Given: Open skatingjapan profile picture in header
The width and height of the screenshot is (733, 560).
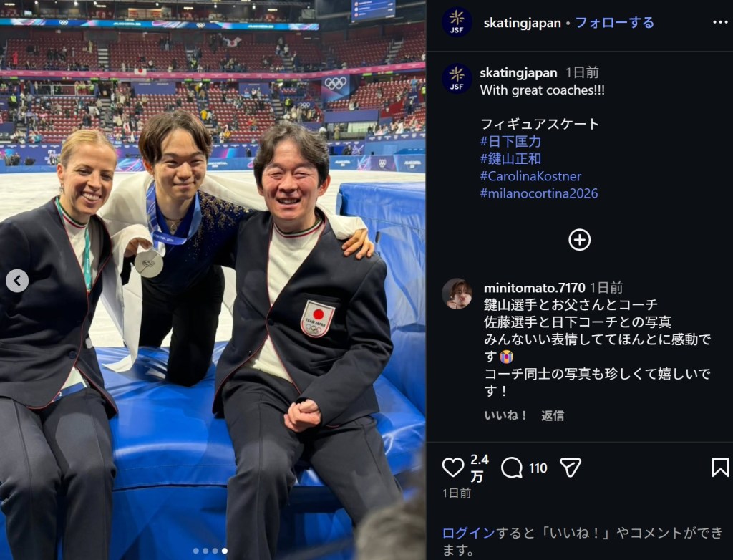Looking at the screenshot, I should (457, 22).
